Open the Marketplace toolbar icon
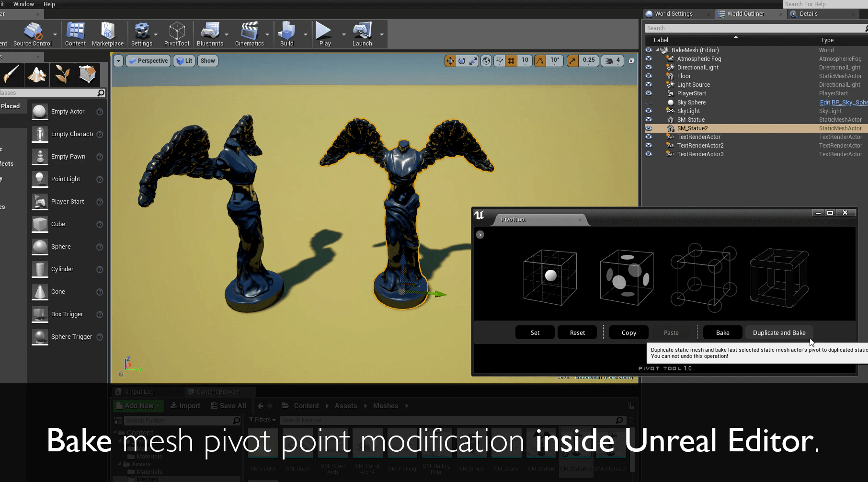The height and width of the screenshot is (482, 868). [x=108, y=34]
